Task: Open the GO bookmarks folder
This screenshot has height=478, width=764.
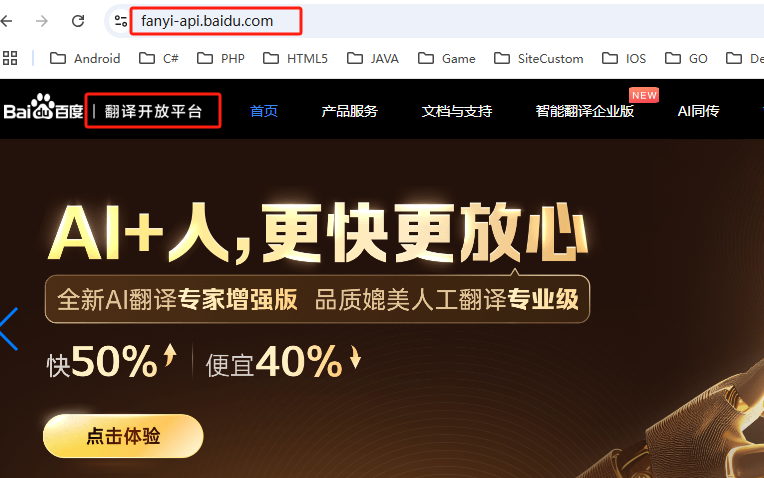Action: 686,58
